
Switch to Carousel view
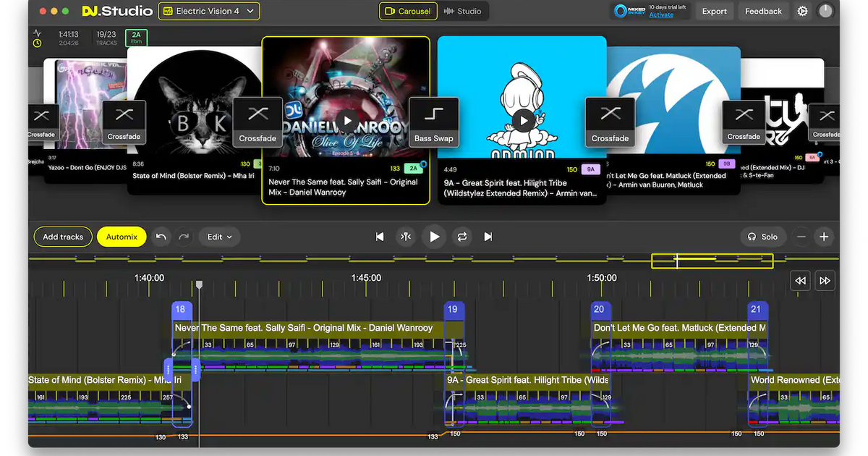click(x=407, y=11)
